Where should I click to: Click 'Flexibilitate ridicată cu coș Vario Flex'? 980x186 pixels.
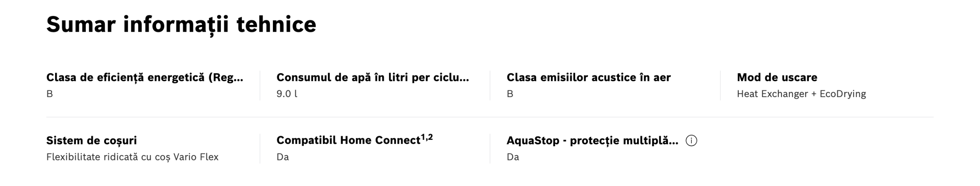pos(132,157)
